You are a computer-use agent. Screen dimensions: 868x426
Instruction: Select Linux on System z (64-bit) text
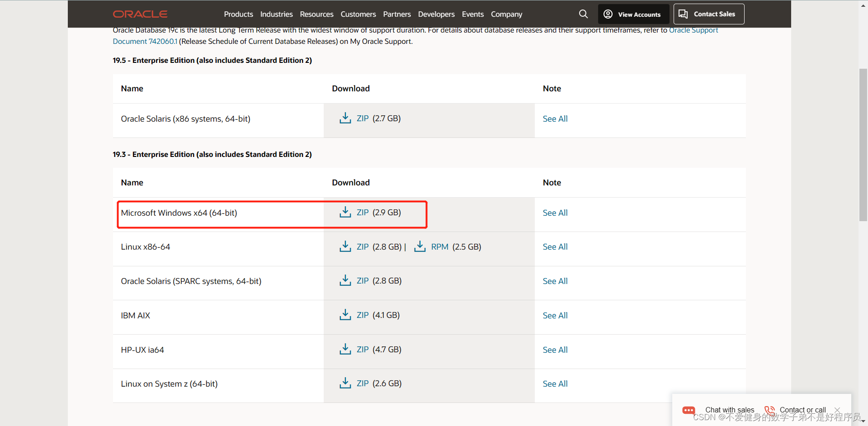(x=169, y=383)
